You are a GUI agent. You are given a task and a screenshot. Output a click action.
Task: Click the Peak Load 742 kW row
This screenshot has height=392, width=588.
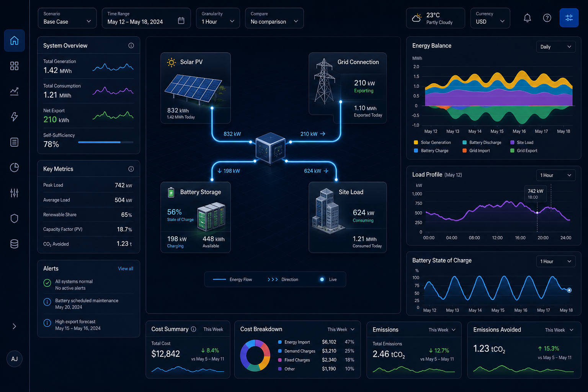click(x=88, y=185)
